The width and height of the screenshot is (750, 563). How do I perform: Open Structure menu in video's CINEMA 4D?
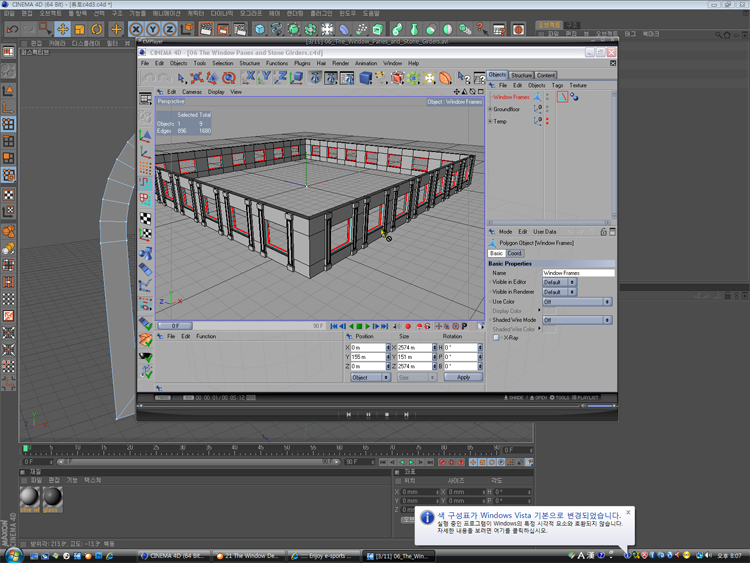[249, 63]
